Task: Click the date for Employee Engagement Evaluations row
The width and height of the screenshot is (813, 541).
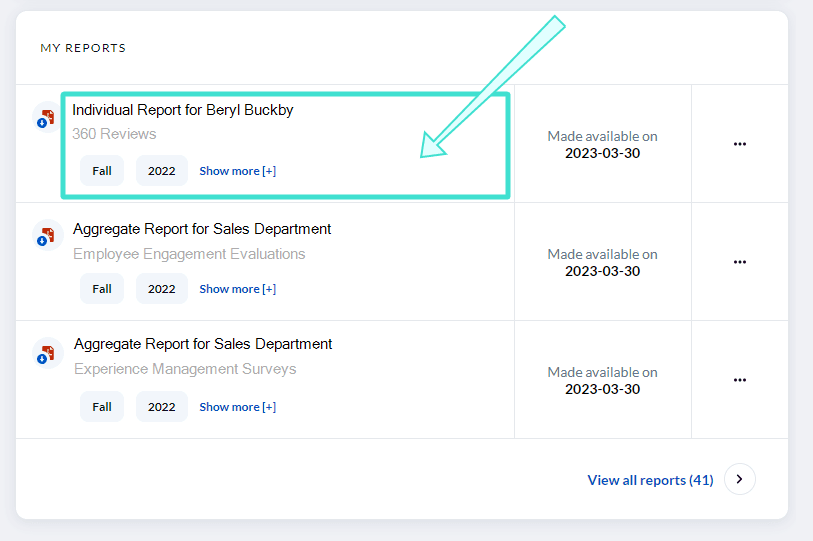Action: [x=602, y=271]
